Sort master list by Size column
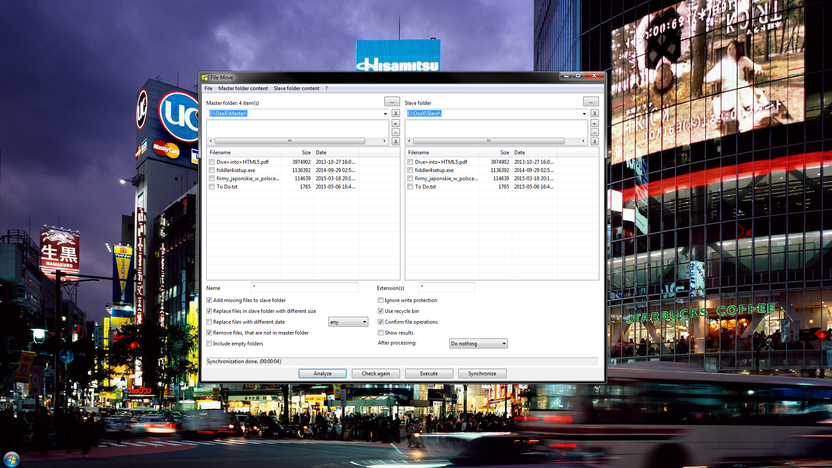832x468 pixels. pos(297,152)
